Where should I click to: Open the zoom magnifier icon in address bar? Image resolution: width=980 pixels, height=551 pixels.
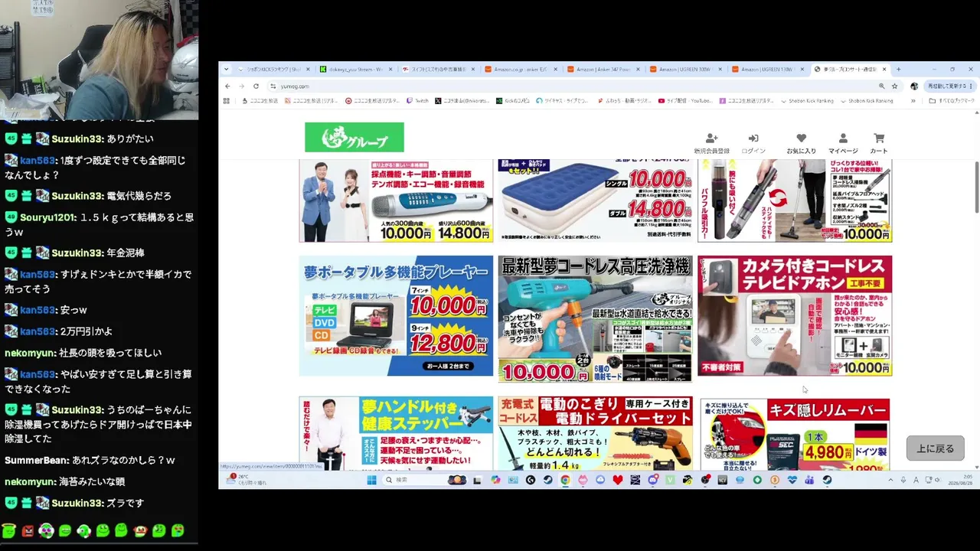(881, 86)
